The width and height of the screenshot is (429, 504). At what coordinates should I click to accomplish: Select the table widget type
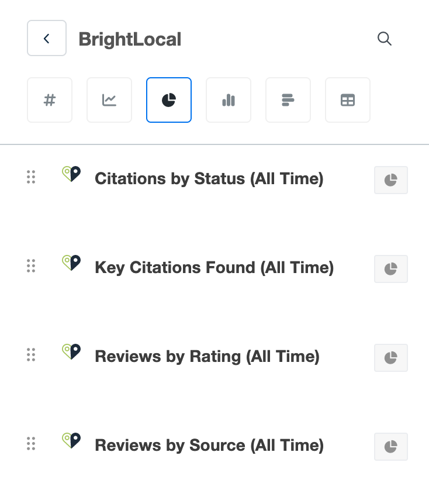pyautogui.click(x=348, y=100)
